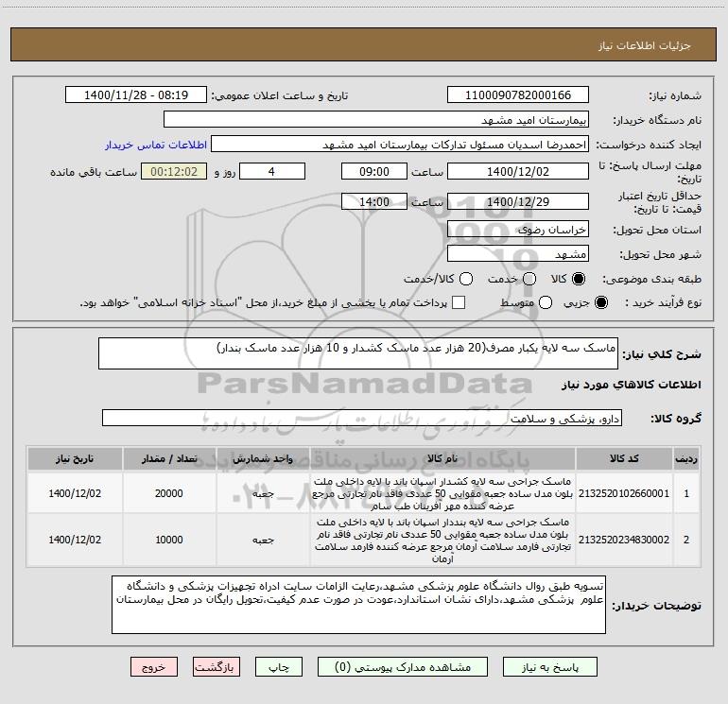Click the remaining time field 00:12:02
Screen dimensions: 728x704
[x=174, y=171]
